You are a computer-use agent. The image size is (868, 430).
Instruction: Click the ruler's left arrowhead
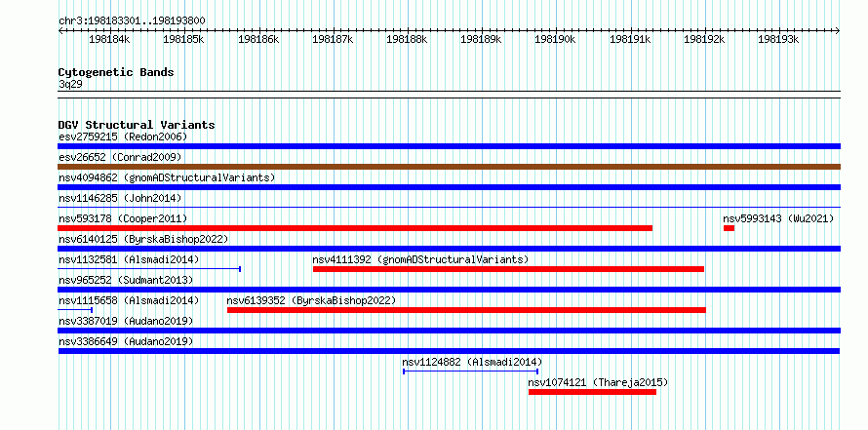coord(60,31)
